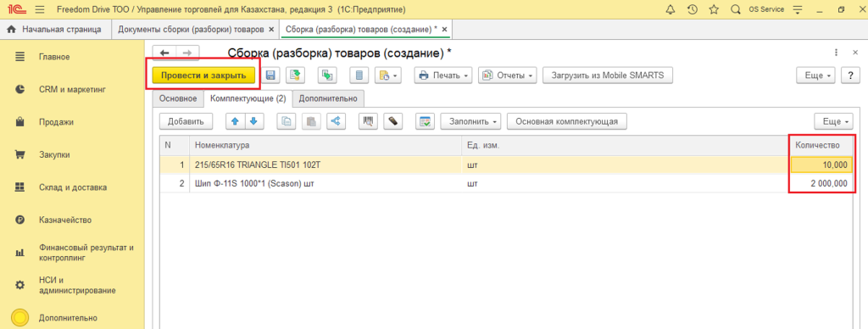This screenshot has height=329, width=868.
Task: Click the split row icon
Action: pyautogui.click(x=336, y=121)
